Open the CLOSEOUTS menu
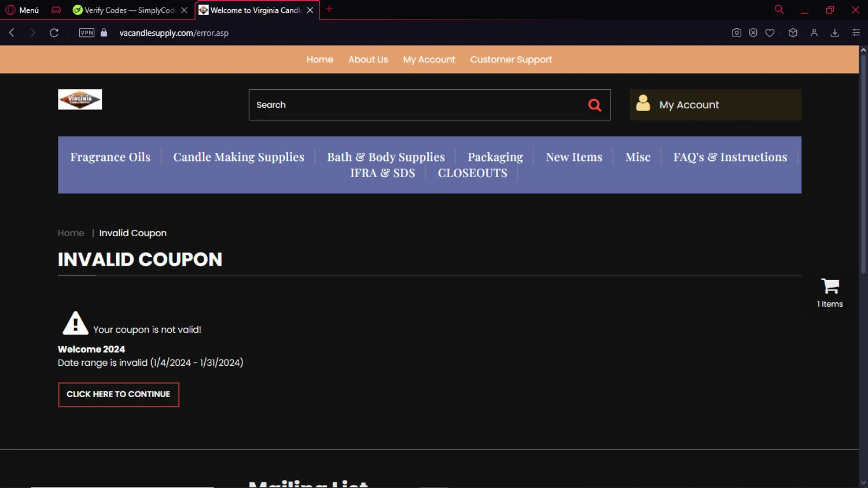 [x=472, y=173]
